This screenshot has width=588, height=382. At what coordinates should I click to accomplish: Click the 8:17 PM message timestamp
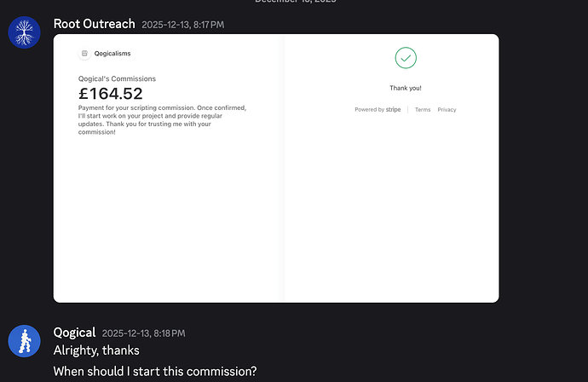click(183, 25)
